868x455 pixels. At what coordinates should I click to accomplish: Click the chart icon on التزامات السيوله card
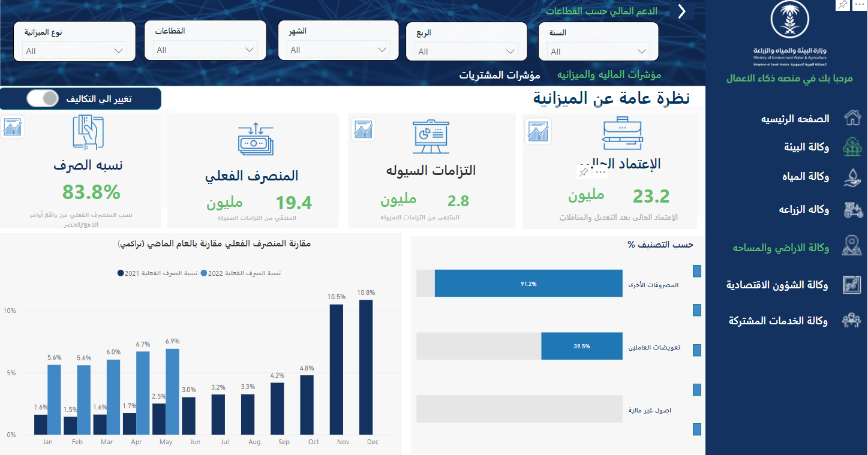click(363, 129)
